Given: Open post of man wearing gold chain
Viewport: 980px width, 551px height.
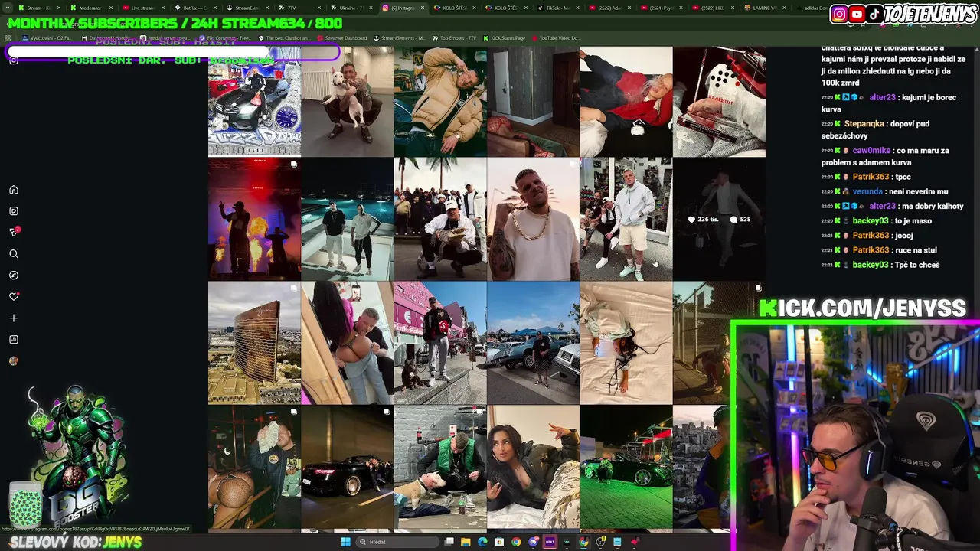Looking at the screenshot, I should click(x=533, y=219).
